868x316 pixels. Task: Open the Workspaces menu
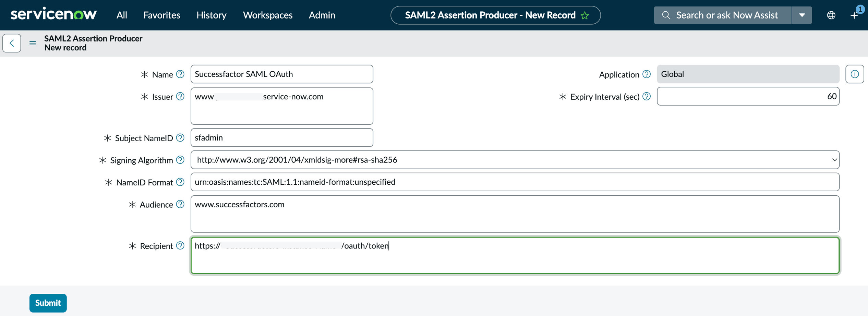[x=268, y=15]
